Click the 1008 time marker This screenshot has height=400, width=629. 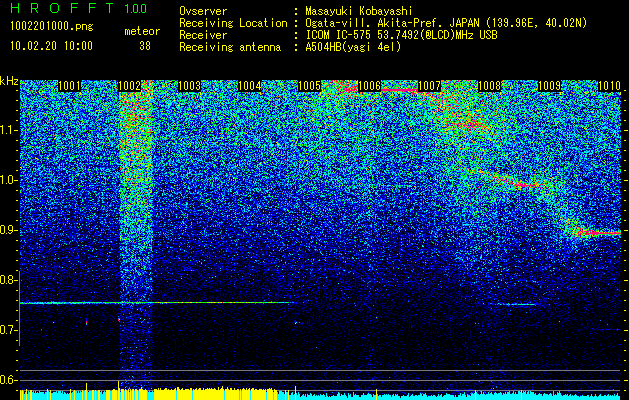tap(489, 86)
